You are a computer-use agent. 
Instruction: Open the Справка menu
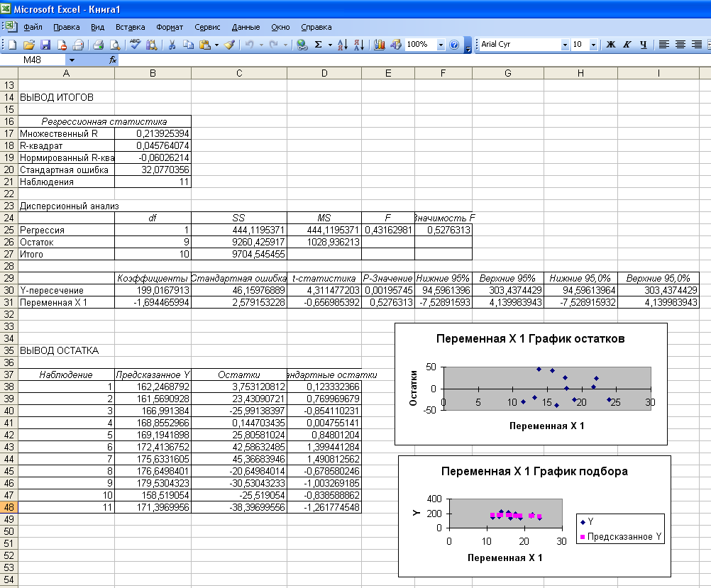[316, 27]
